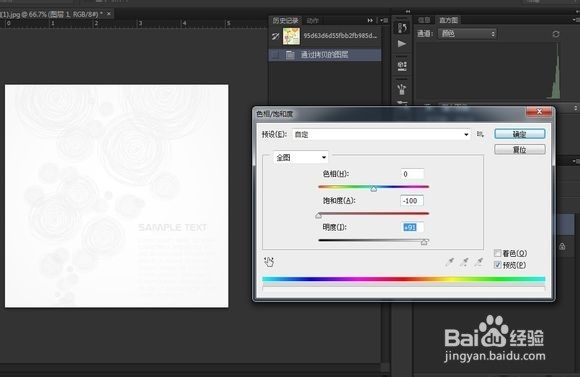
Task: Select the add-to-sample eyedropper
Action: tap(465, 262)
